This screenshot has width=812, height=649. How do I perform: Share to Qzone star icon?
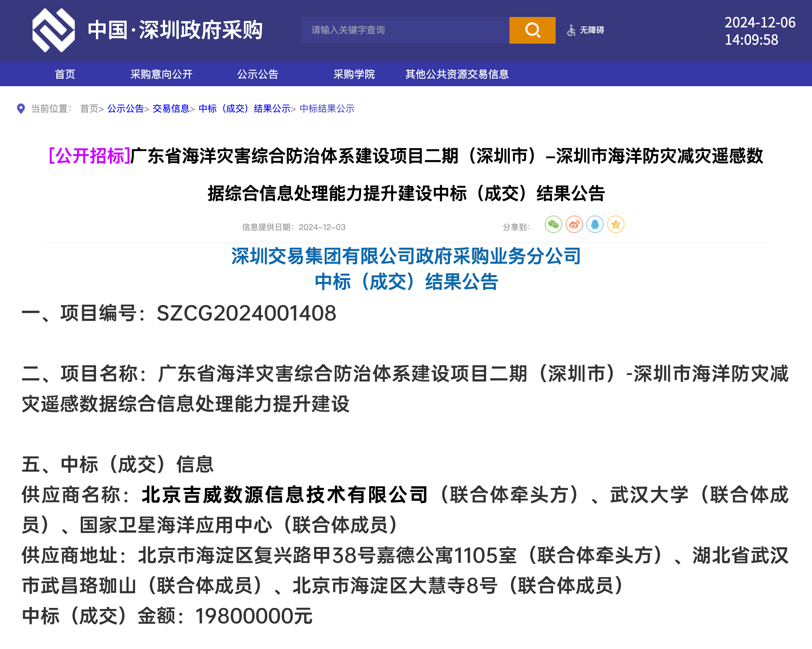(615, 225)
